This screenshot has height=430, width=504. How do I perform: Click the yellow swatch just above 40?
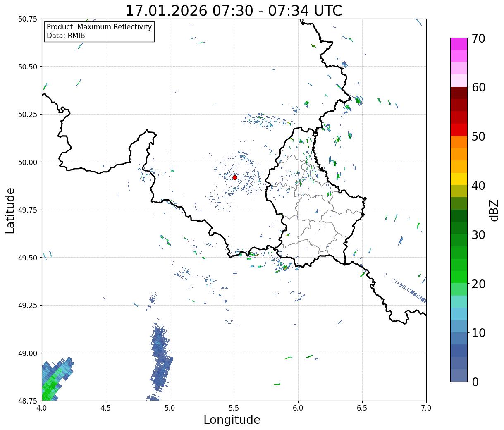(x=459, y=179)
